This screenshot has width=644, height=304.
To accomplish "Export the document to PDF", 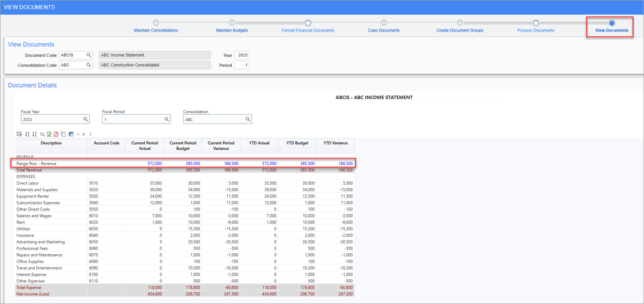I will [55, 134].
